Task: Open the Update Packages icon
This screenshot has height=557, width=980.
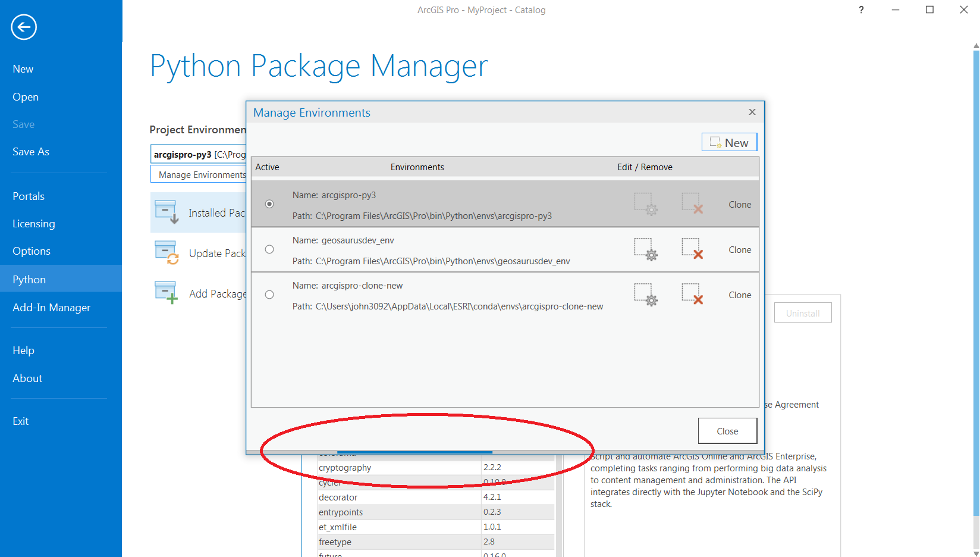Action: click(167, 252)
